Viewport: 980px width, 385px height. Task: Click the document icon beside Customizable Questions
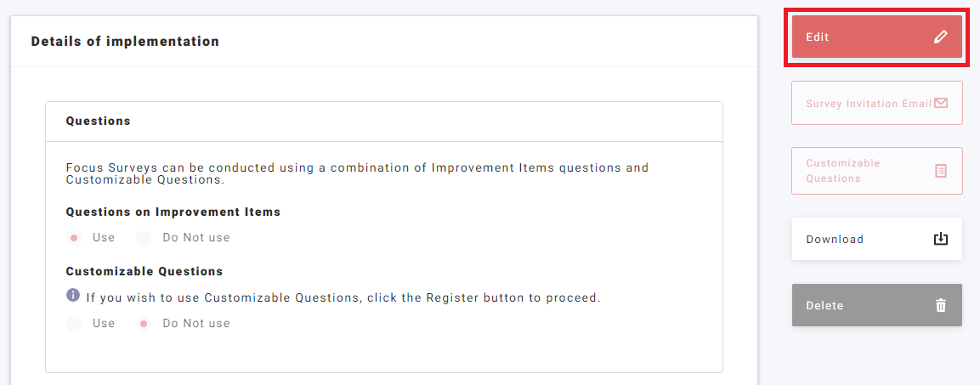coord(941,171)
